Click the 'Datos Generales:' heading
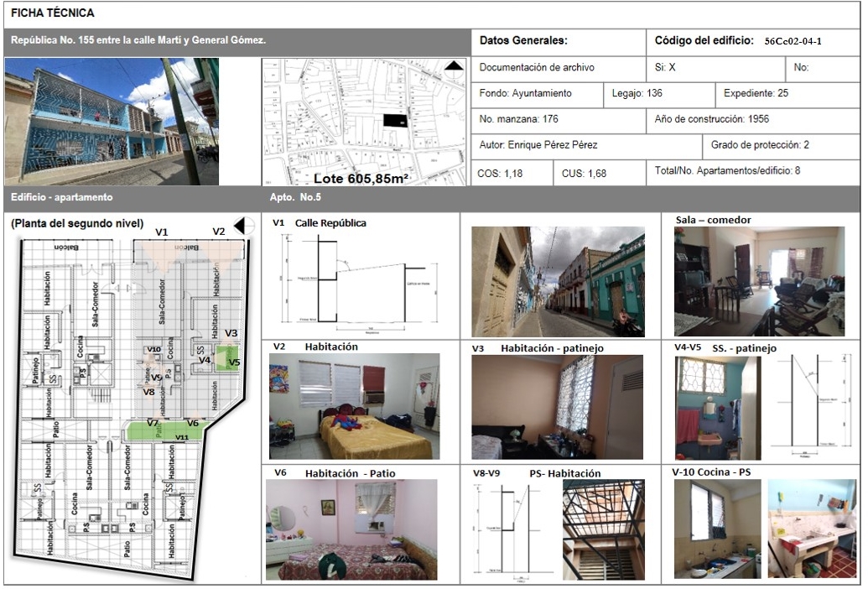 pyautogui.click(x=524, y=40)
